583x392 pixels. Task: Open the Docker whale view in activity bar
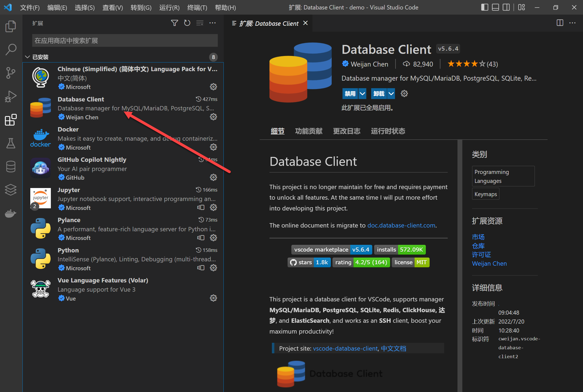tap(11, 213)
